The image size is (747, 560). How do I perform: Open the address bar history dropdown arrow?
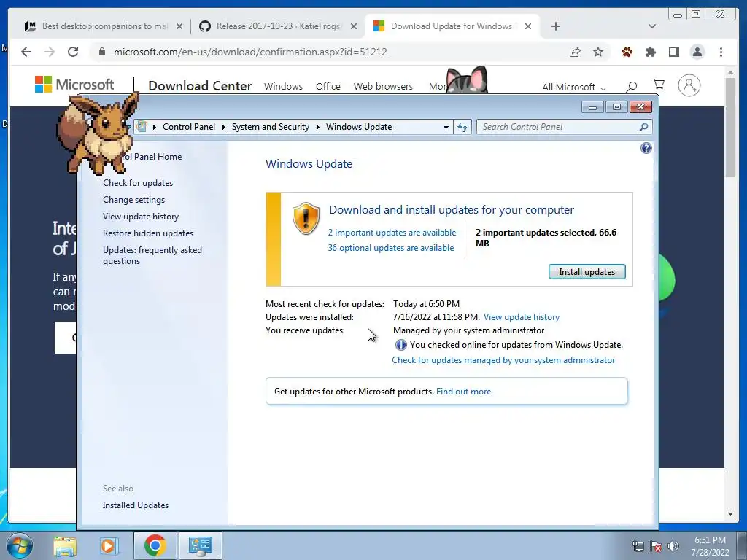pos(446,127)
